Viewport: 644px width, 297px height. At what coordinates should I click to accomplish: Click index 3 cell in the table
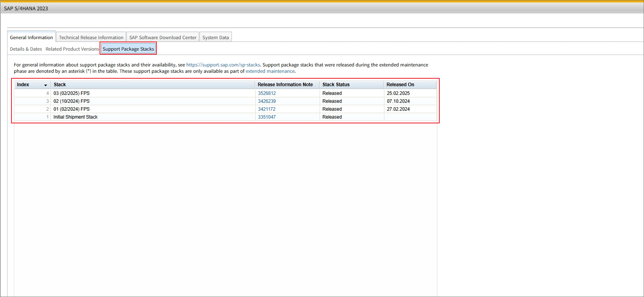point(32,101)
